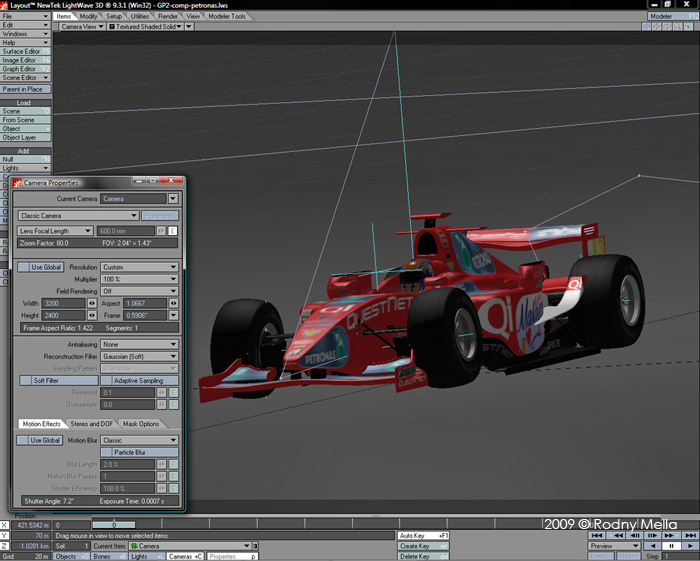Toggle Adaptive Sampling on
700x561 pixels.
click(139, 381)
